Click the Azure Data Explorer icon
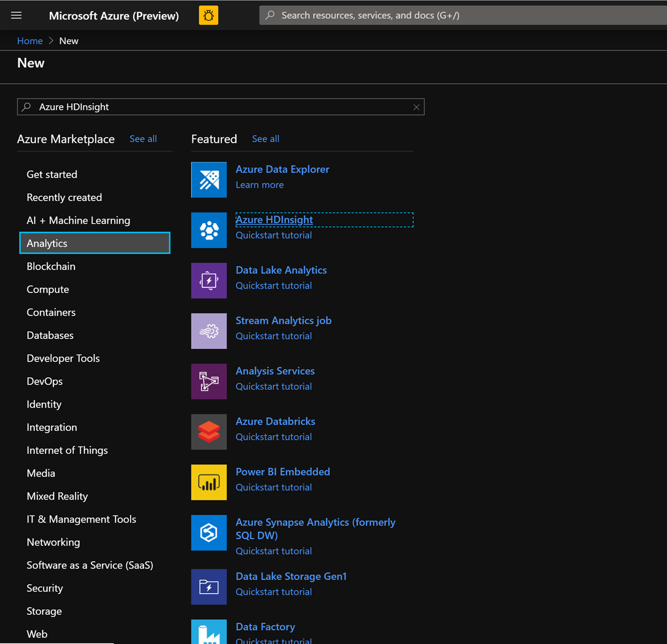Screen dimensions: 667x644 (209, 180)
